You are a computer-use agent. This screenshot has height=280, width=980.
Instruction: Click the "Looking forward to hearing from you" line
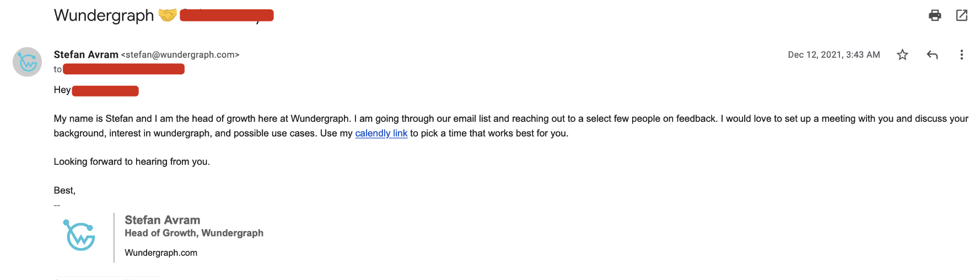132,161
